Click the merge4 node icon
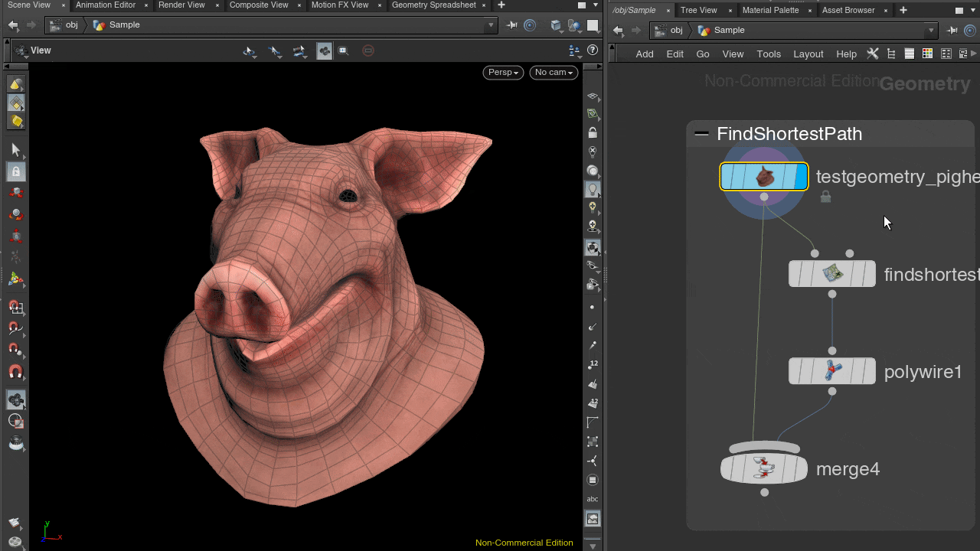 click(763, 468)
